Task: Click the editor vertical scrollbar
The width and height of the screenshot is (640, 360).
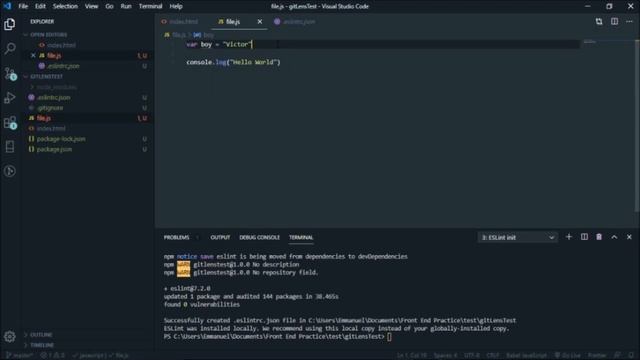Action: 637,126
